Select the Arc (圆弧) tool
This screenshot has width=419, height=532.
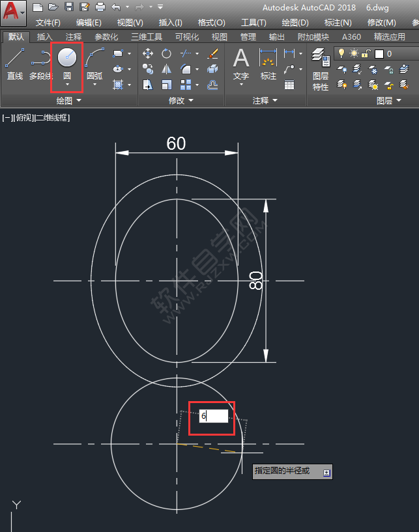[x=94, y=64]
